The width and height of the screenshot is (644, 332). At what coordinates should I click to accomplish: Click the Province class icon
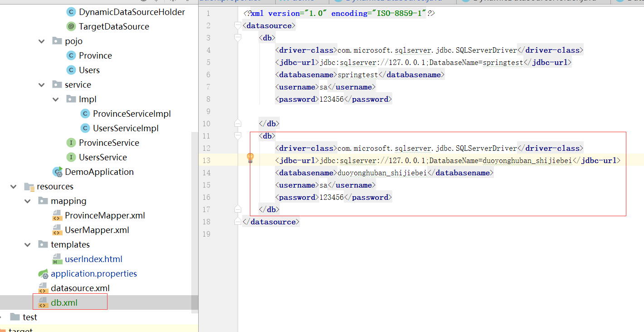(71, 55)
